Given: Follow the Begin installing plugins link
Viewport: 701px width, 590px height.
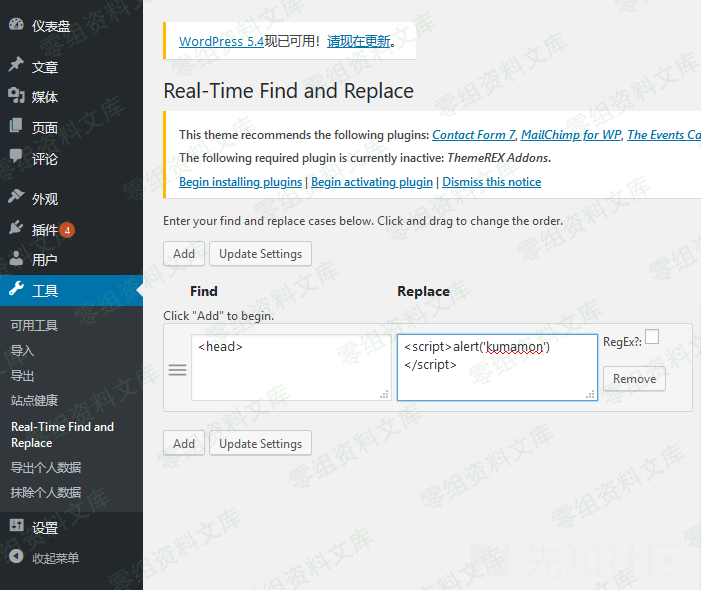Looking at the screenshot, I should click(240, 182).
